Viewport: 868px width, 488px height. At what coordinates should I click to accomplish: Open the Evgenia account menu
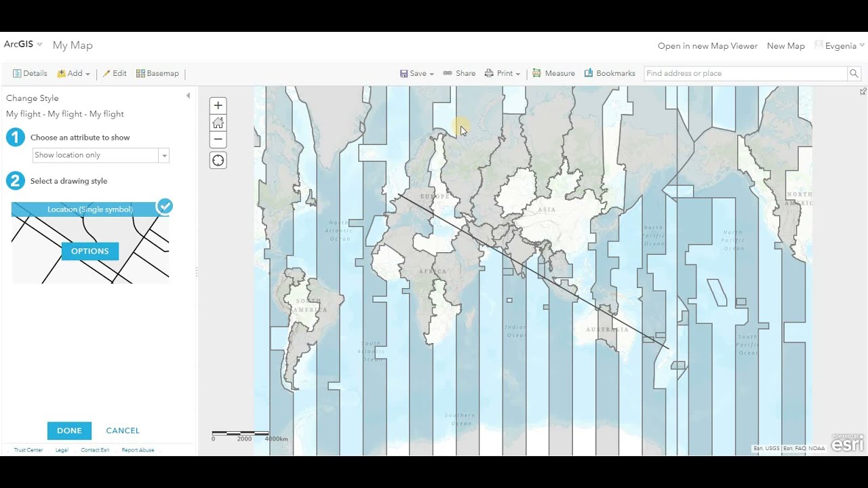pyautogui.click(x=840, y=46)
